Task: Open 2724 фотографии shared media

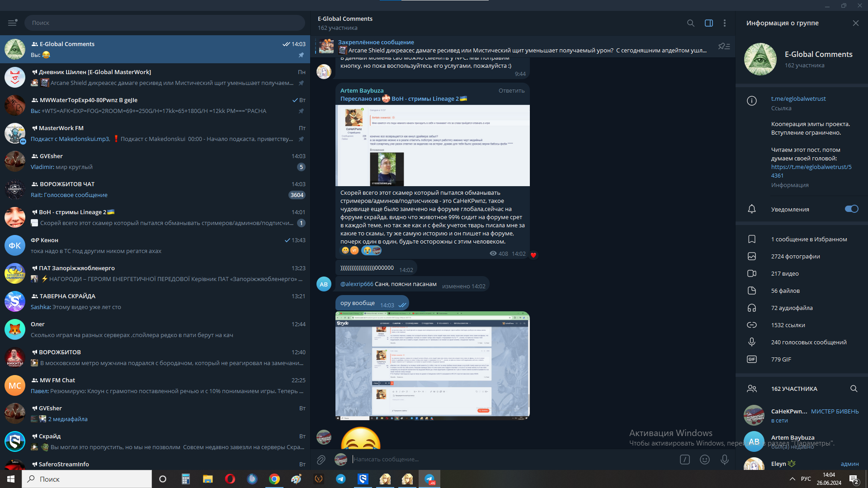Action: (795, 256)
